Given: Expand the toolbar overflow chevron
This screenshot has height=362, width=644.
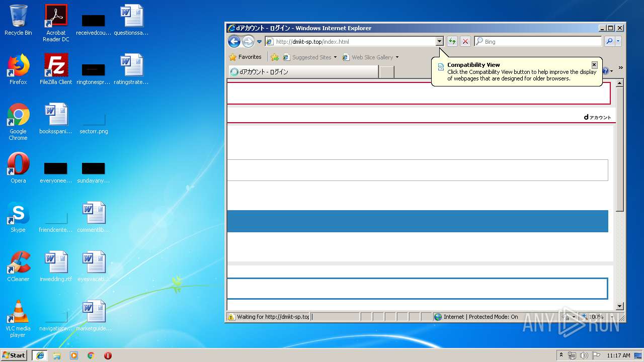Looking at the screenshot, I should click(620, 68).
